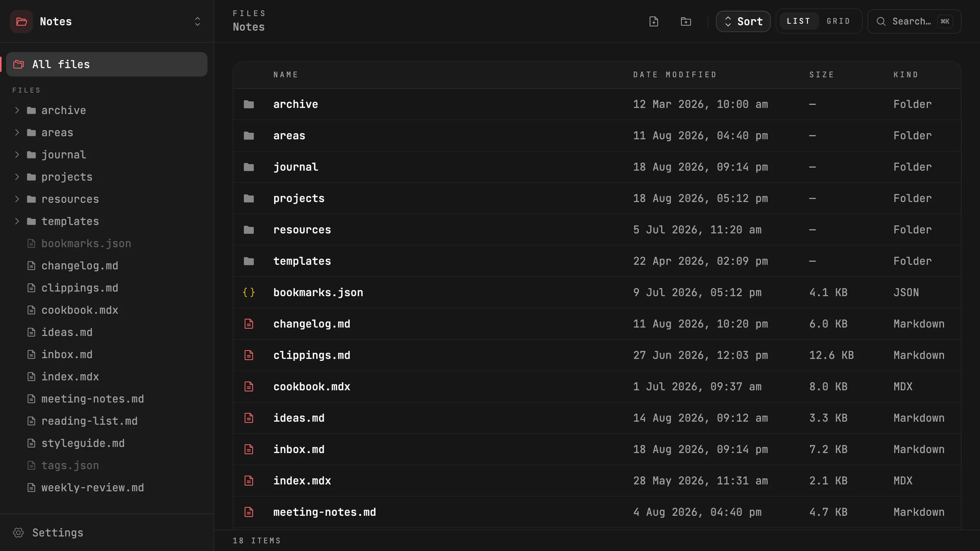
Task: Select cookbook.mdx in the sidebar
Action: point(107,310)
